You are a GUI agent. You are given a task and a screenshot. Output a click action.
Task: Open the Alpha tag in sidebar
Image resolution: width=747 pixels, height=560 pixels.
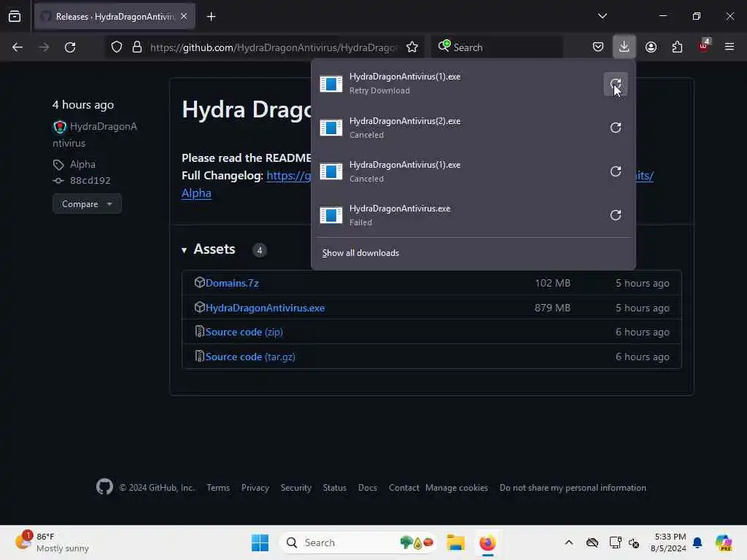coord(82,164)
